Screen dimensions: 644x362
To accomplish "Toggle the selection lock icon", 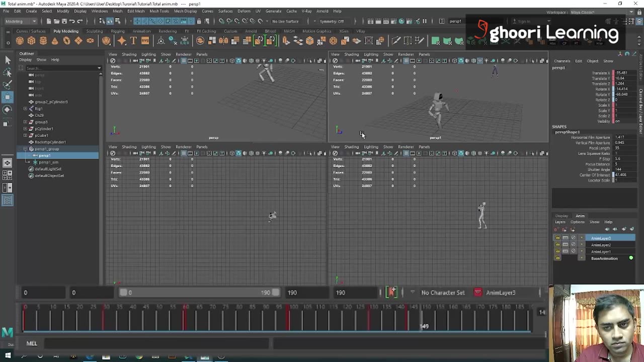I will (199, 21).
